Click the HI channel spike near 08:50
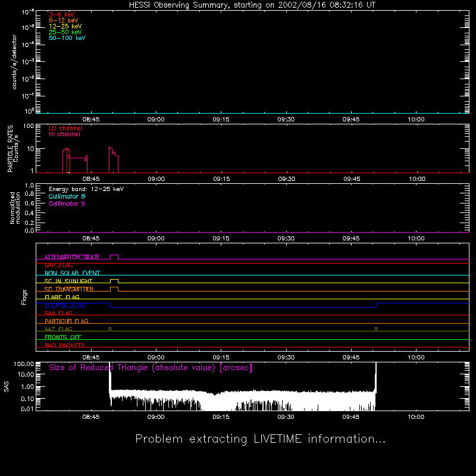This screenshot has width=476, height=476. (114, 160)
